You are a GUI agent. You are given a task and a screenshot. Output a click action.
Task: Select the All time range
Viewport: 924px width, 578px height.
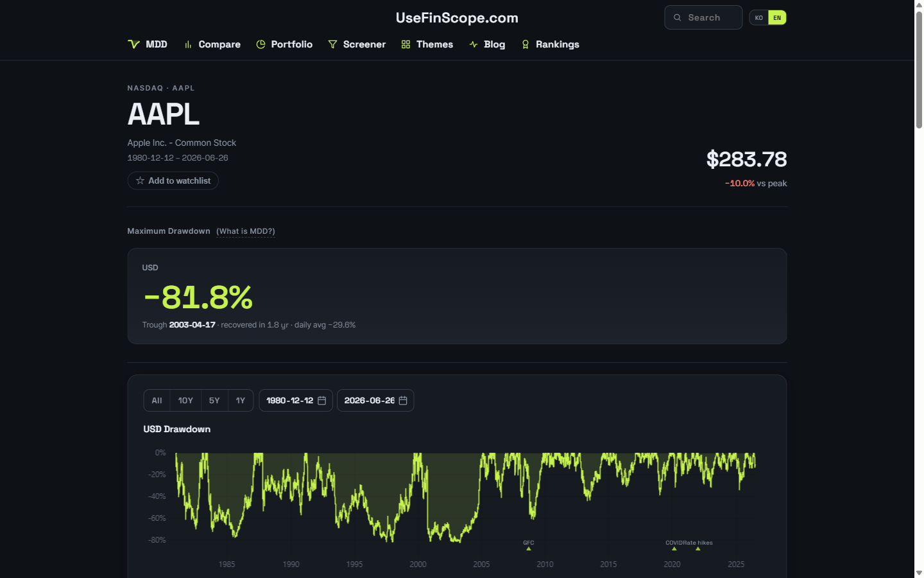(x=157, y=400)
